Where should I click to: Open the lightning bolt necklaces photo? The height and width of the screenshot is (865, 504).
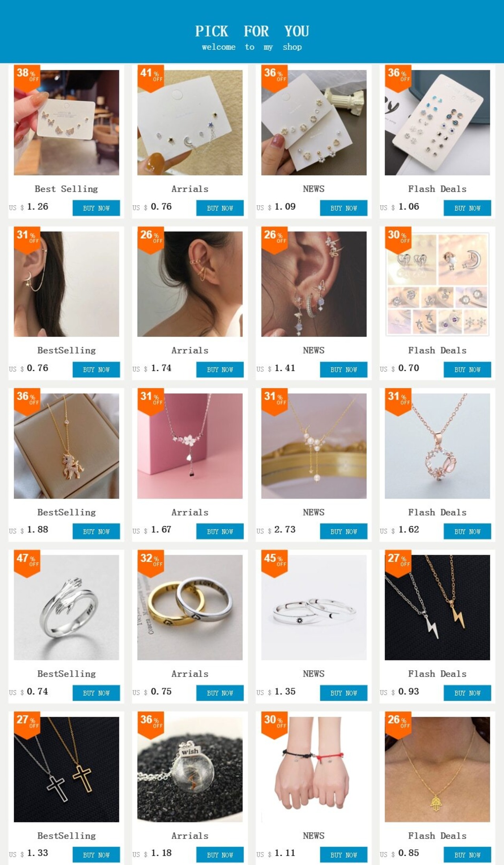(437, 607)
